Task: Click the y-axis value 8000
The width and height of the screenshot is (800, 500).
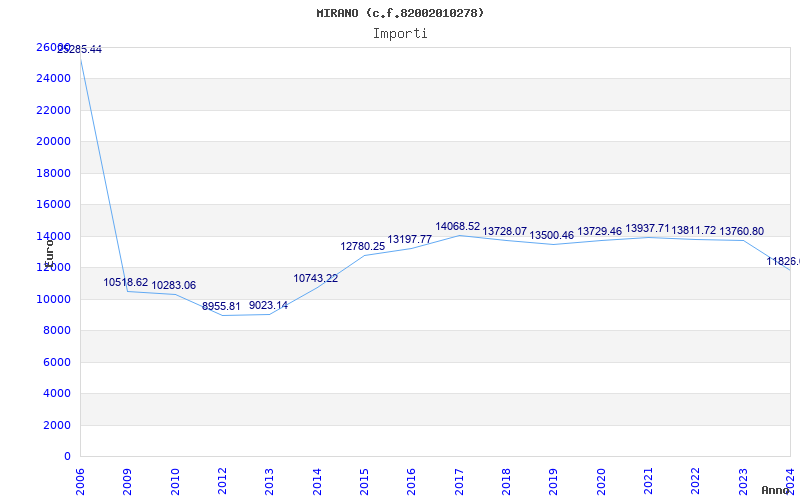Action: coord(56,331)
